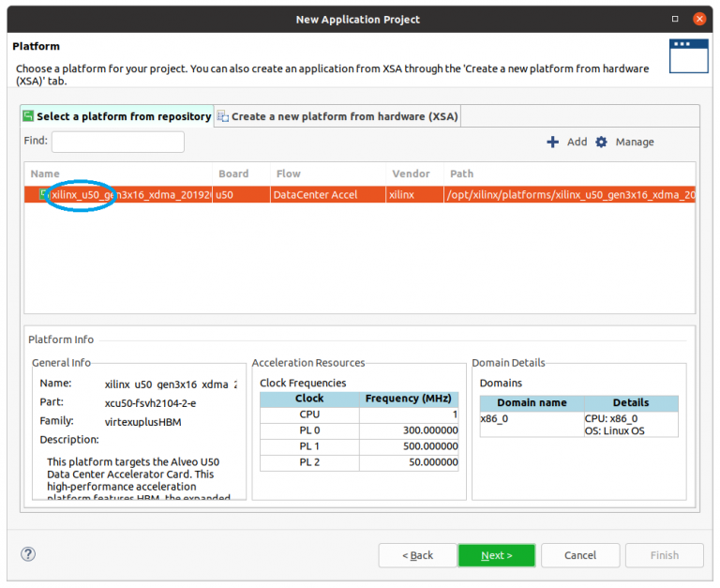Screen dimensions: 720x588
Task: Cancel the New Application Project wizard
Action: pos(580,555)
